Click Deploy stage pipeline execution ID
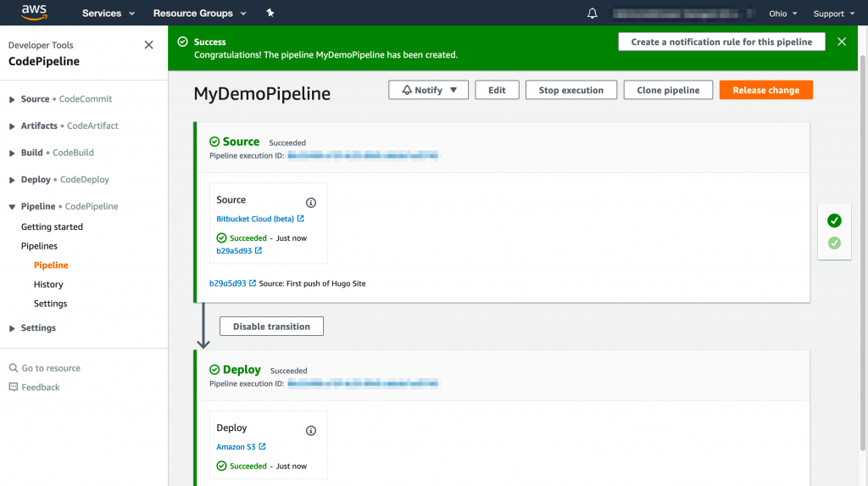Viewport: 868px width, 486px height. [363, 383]
